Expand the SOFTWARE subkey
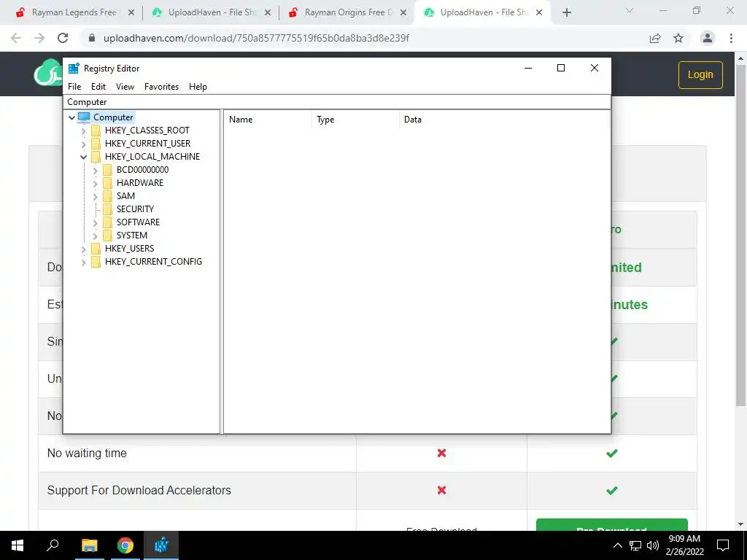 tap(96, 222)
